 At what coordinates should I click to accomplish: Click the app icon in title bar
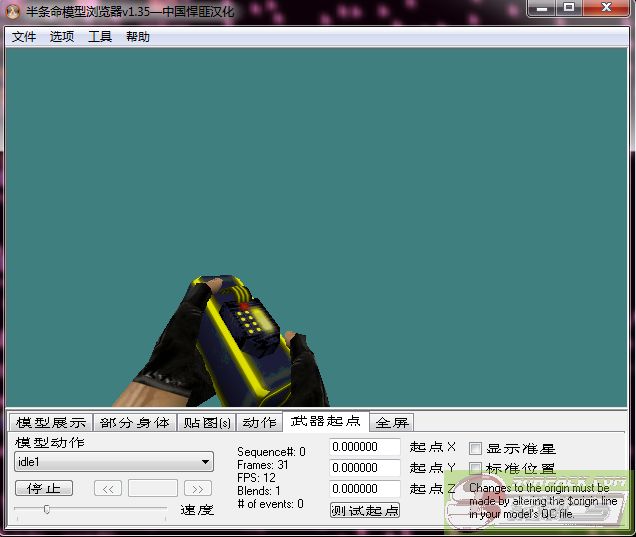(x=13, y=12)
